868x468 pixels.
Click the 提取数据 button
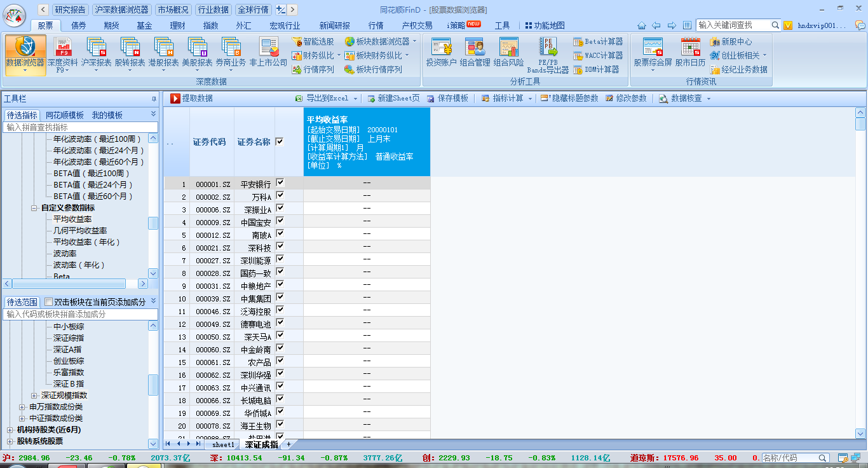pos(192,99)
